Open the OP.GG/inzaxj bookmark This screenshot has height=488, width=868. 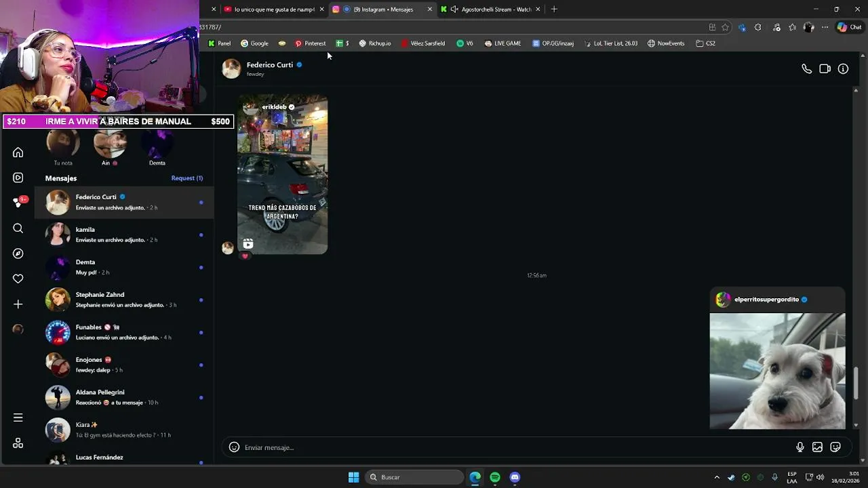click(x=553, y=43)
